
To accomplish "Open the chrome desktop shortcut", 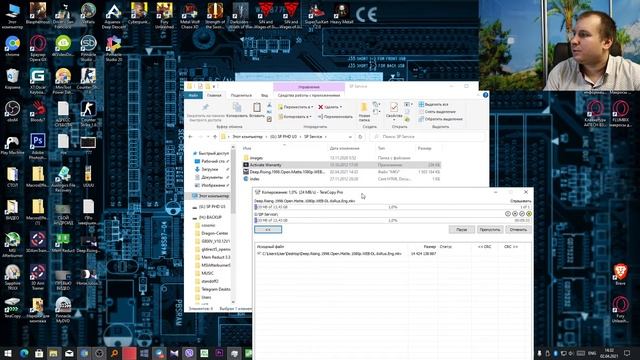I will tap(12, 46).
